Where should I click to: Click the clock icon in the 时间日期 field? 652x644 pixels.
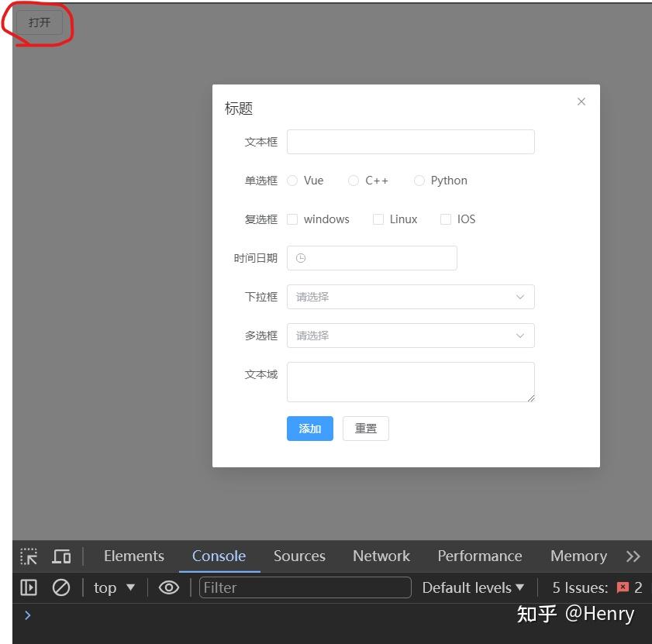(300, 257)
